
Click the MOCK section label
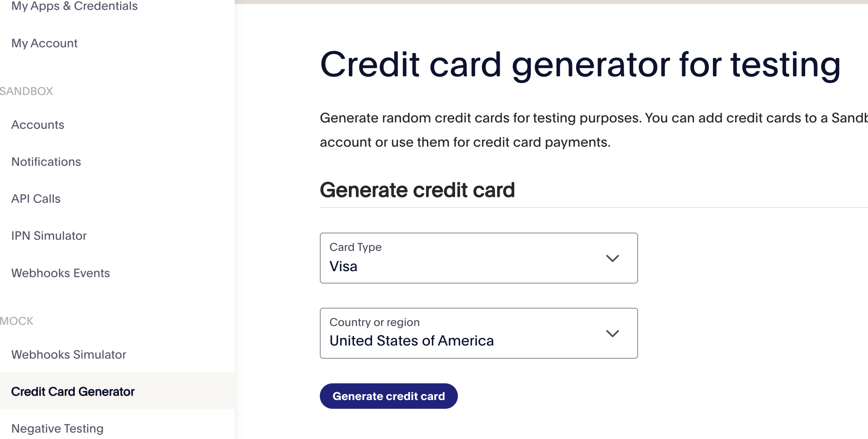click(17, 321)
